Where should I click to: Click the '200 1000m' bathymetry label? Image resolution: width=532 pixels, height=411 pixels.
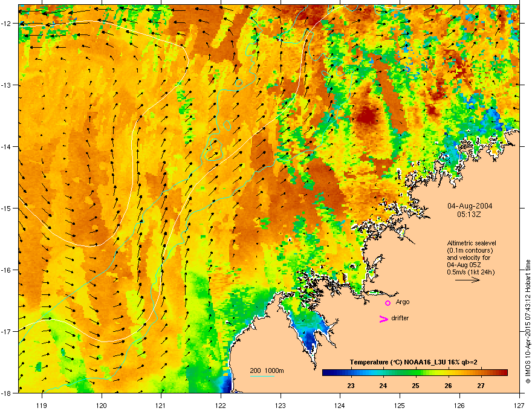pyautogui.click(x=267, y=371)
